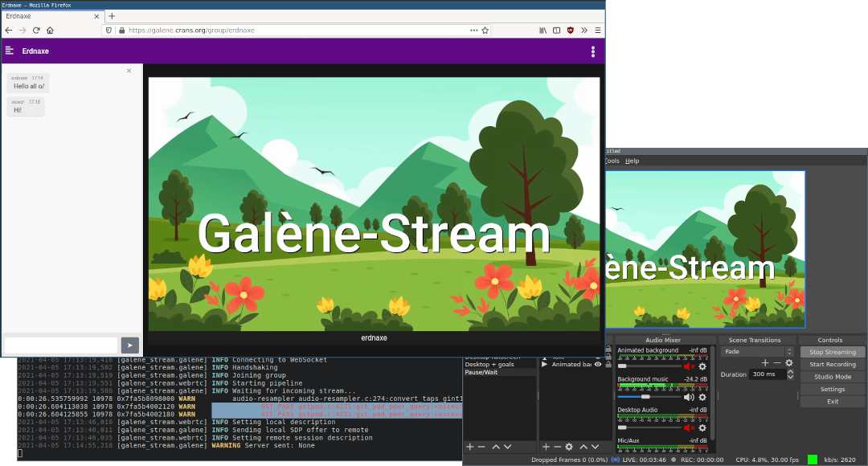
Task: Click the Audio Mixer vertical scrollbar
Action: (x=713, y=393)
